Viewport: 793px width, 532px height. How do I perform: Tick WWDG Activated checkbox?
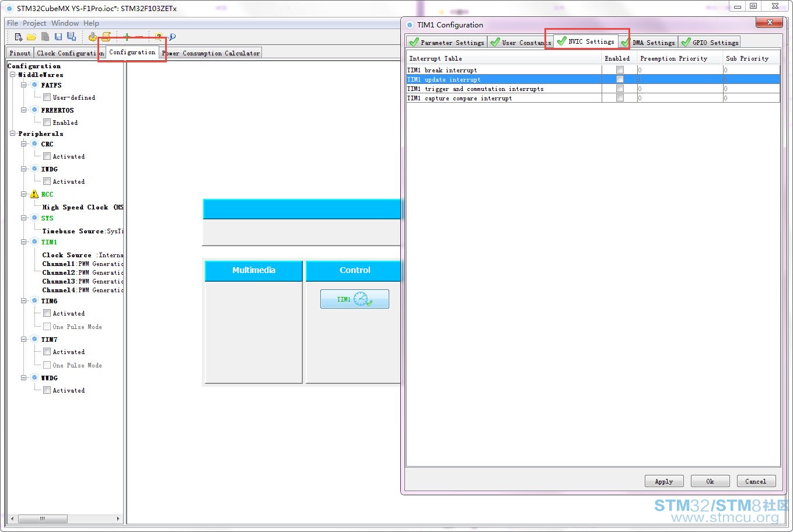click(47, 390)
